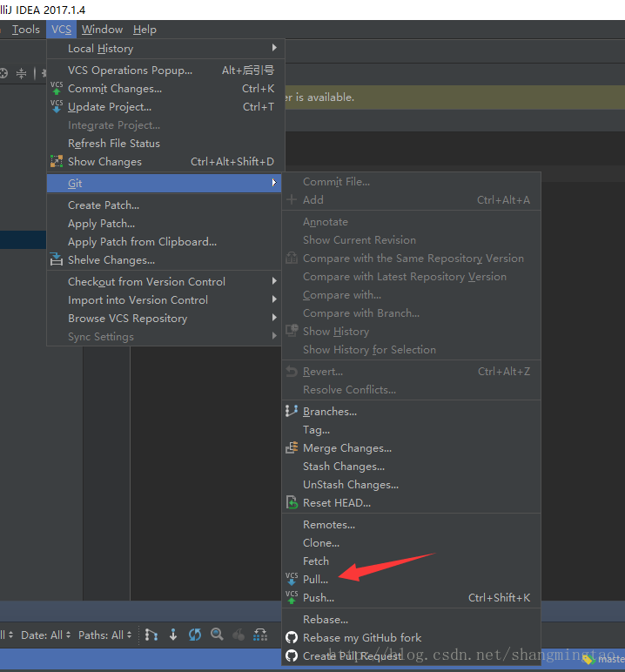
Task: Open the VCS menu
Action: point(61,30)
